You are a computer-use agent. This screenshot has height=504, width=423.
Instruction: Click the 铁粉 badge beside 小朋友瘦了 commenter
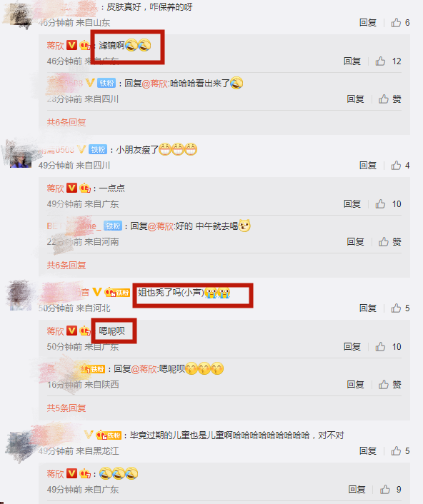click(x=98, y=149)
